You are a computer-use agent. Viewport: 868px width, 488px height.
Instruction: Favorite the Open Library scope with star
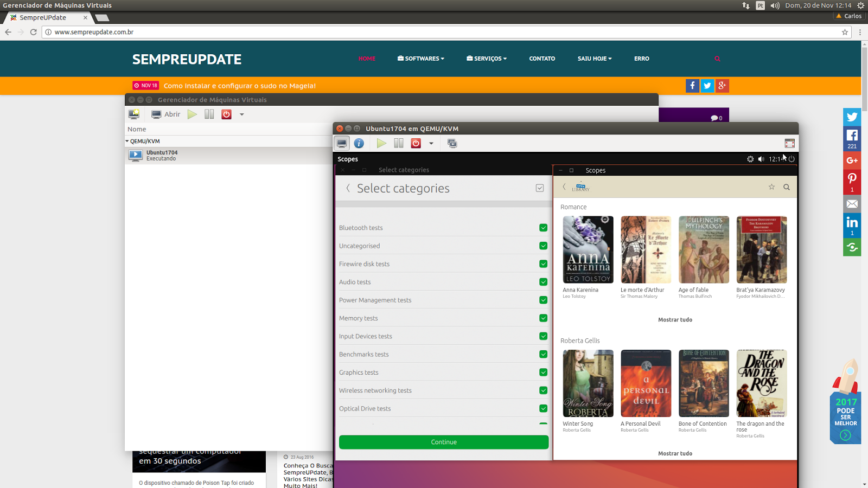[x=771, y=187]
